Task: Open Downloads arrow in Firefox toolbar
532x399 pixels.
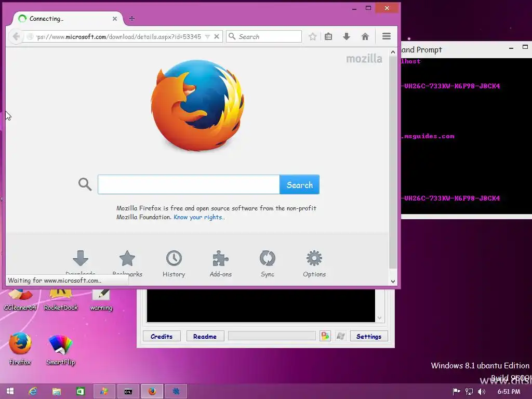Action: (347, 37)
